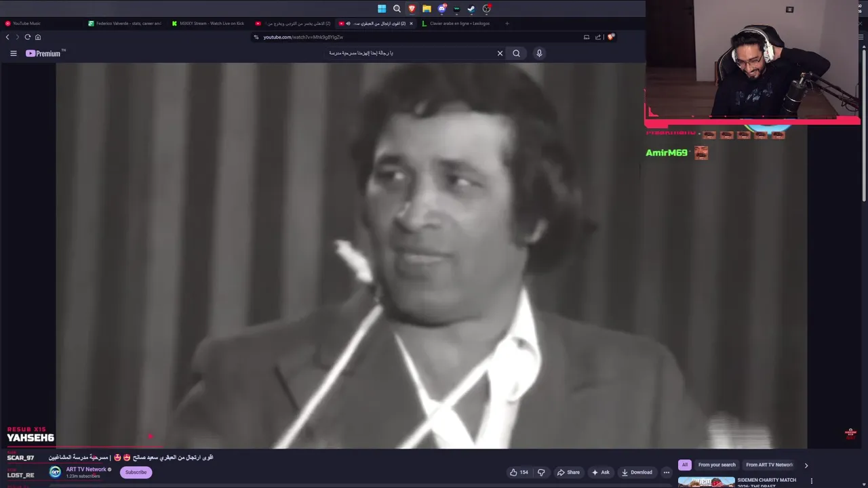This screenshot has height=488, width=868.
Task: Click the youtube.com address bar
Action: (414, 37)
